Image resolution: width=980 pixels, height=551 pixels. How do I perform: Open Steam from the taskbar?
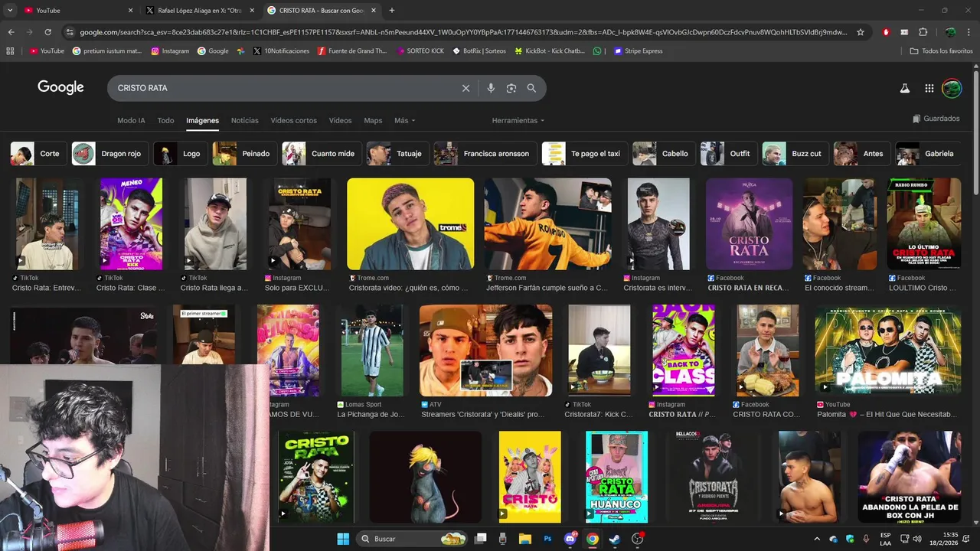point(615,539)
